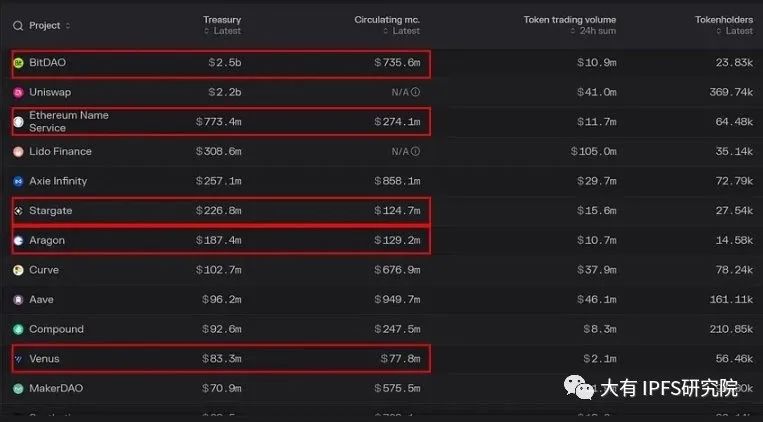Click the Lido Finance logo icon

click(x=18, y=152)
